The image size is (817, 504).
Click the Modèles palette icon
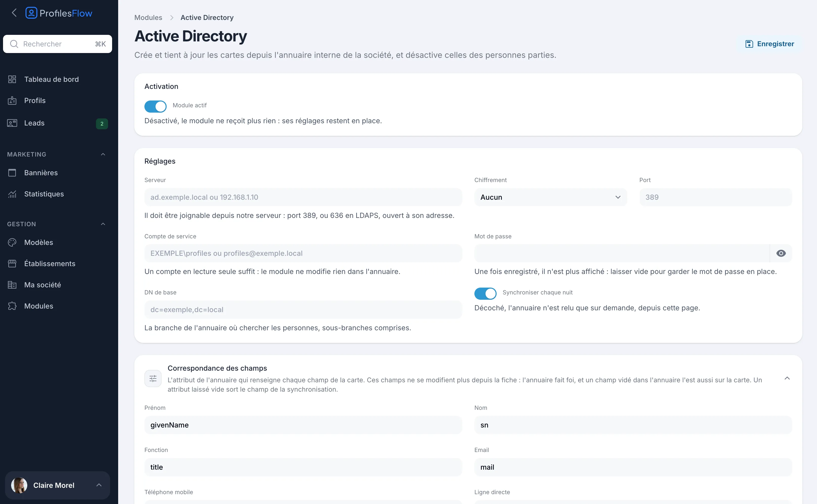point(12,242)
